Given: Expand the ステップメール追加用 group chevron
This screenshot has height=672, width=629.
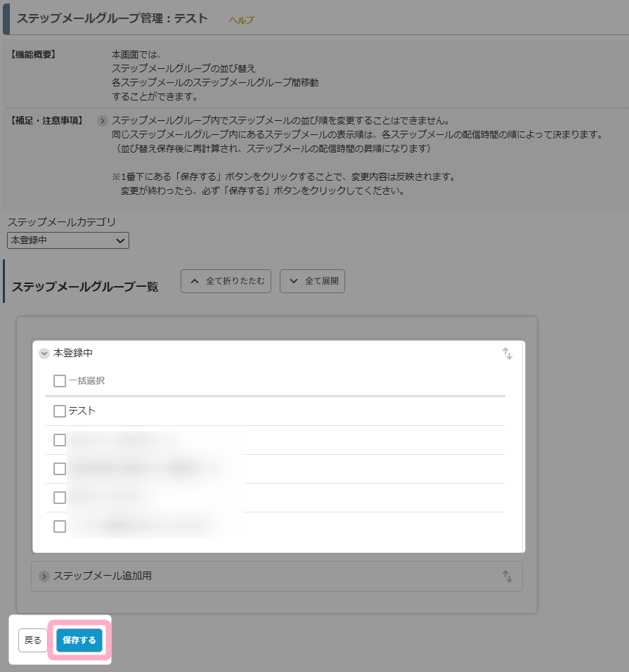Looking at the screenshot, I should 44,576.
